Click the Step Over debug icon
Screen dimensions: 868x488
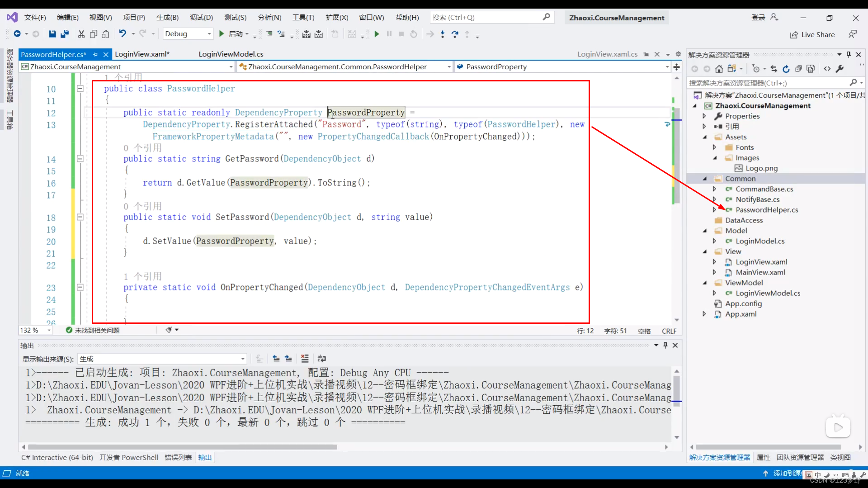coord(455,34)
